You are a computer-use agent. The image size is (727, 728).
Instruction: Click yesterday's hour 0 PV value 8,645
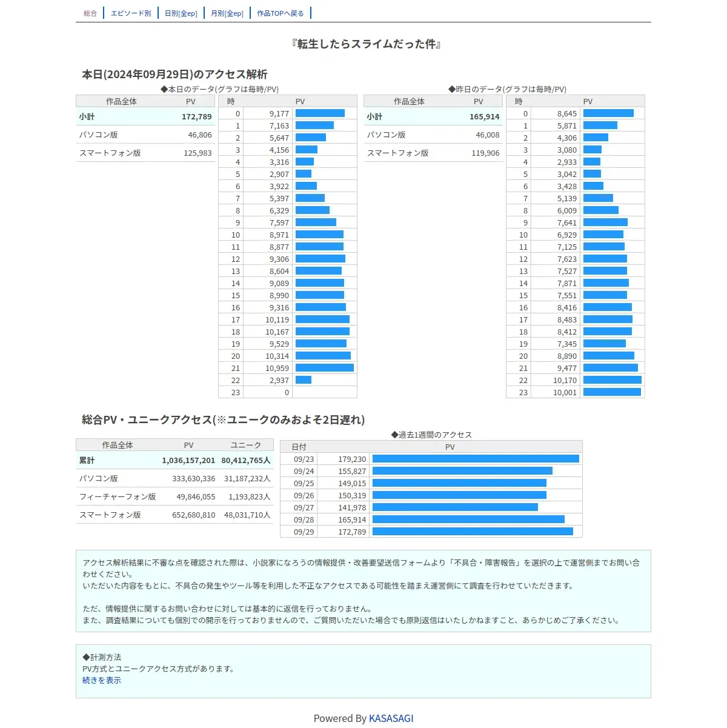[567, 114]
